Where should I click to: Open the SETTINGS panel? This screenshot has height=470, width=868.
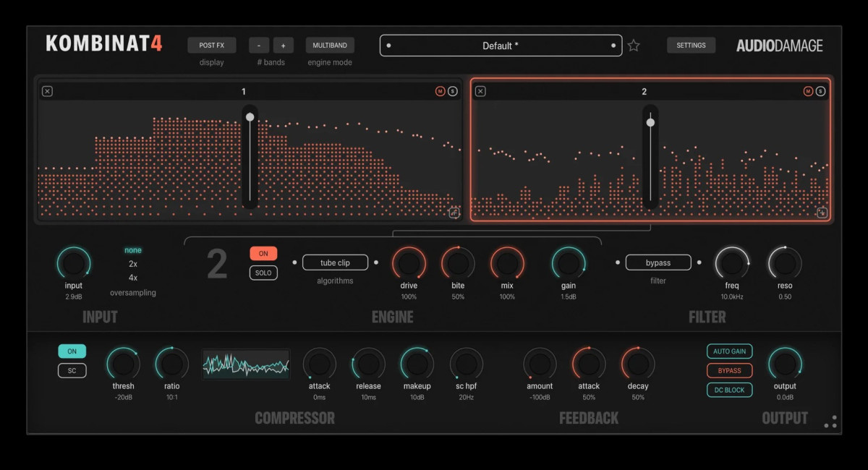pos(691,46)
